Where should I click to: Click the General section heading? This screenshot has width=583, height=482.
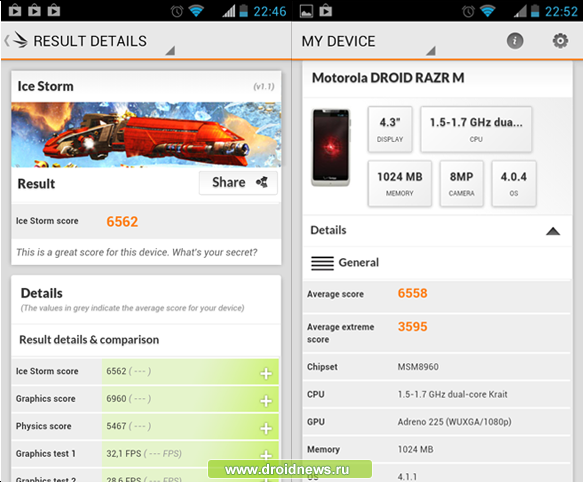coord(359,263)
